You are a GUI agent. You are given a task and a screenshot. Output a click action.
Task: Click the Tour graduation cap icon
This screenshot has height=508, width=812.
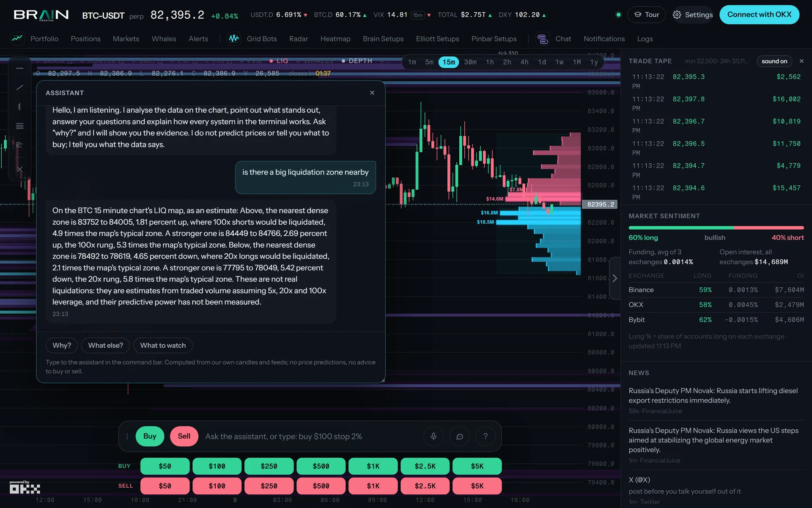click(637, 14)
